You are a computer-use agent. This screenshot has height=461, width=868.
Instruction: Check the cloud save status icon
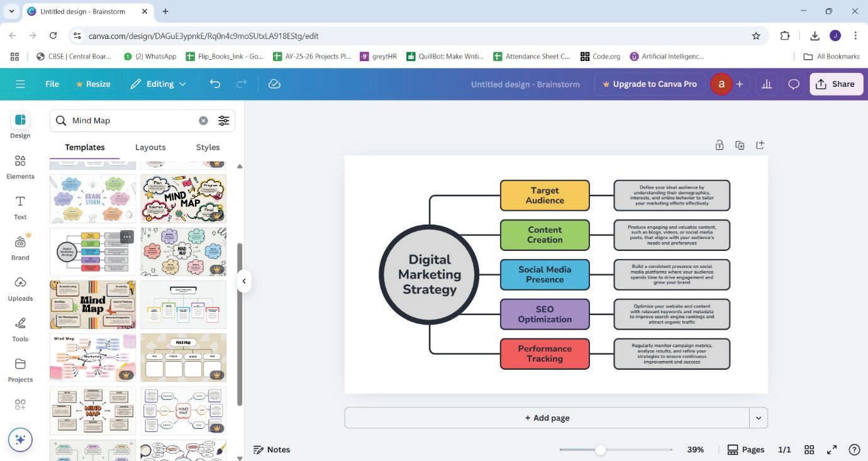274,84
